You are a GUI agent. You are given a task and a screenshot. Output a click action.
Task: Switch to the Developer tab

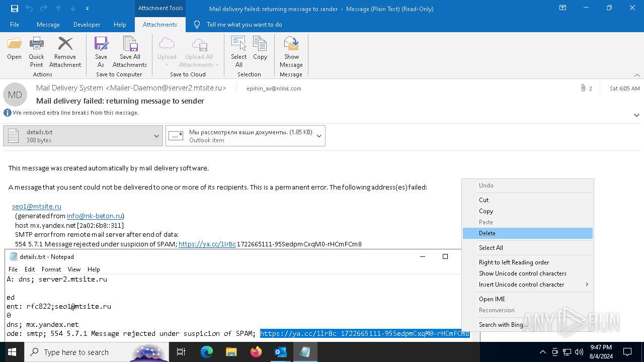(x=87, y=25)
